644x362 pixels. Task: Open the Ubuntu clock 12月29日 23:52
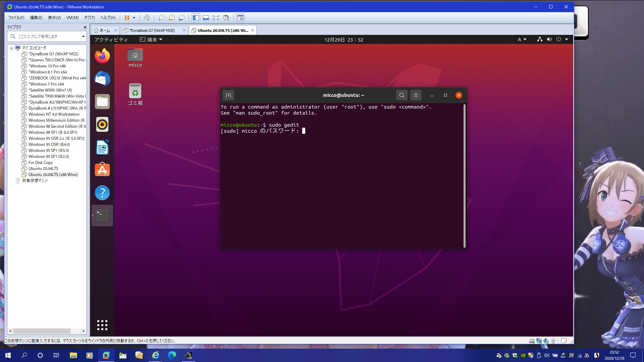point(343,40)
